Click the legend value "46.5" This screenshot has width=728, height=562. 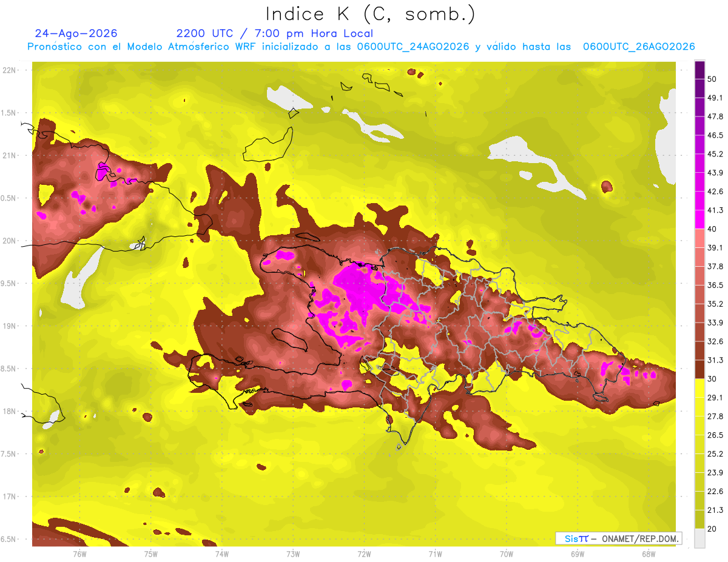(x=716, y=135)
